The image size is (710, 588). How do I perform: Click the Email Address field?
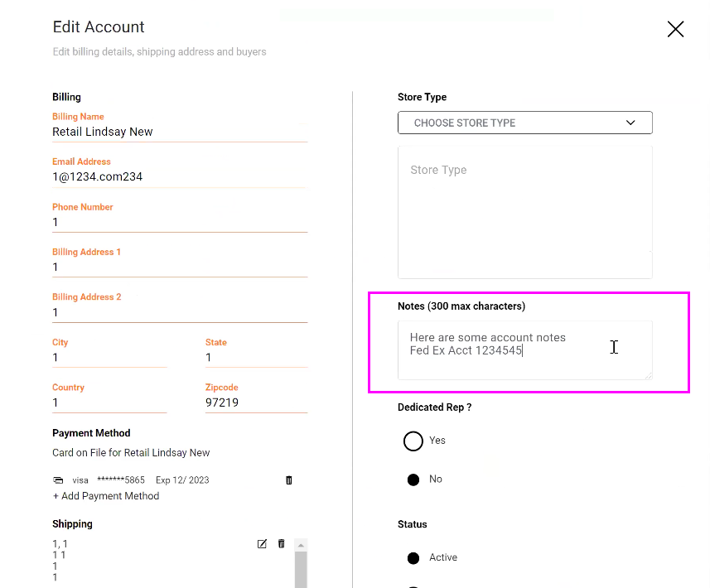pyautogui.click(x=179, y=177)
